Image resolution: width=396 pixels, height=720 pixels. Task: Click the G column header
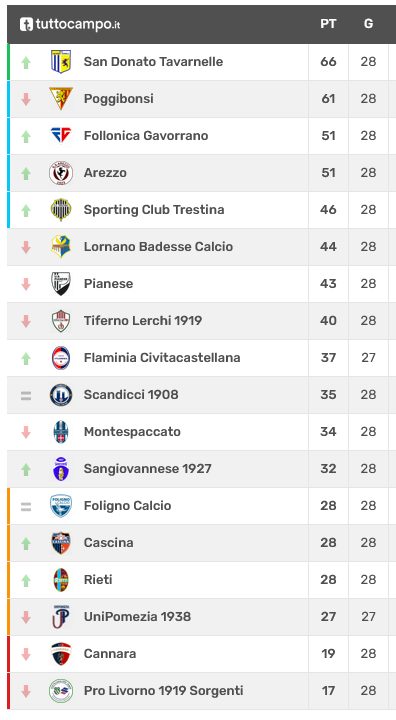click(x=368, y=24)
